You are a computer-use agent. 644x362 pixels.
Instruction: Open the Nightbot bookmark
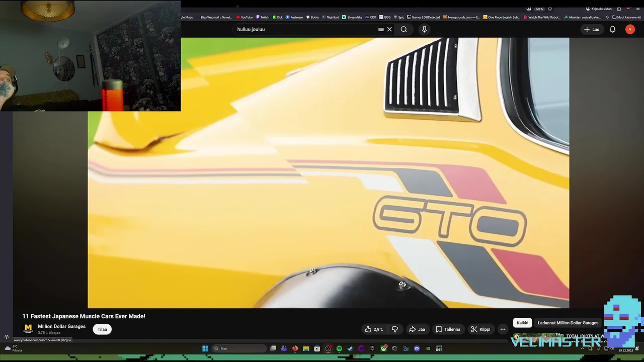click(331, 17)
